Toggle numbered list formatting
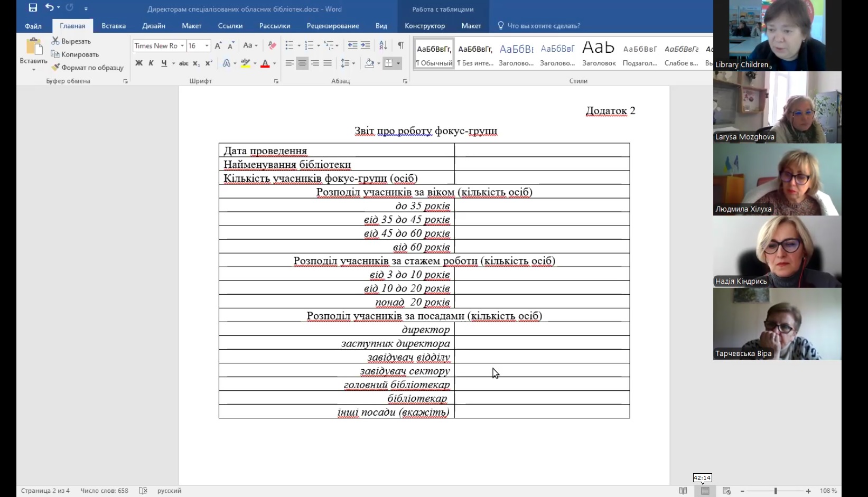This screenshot has height=497, width=868. click(x=310, y=45)
